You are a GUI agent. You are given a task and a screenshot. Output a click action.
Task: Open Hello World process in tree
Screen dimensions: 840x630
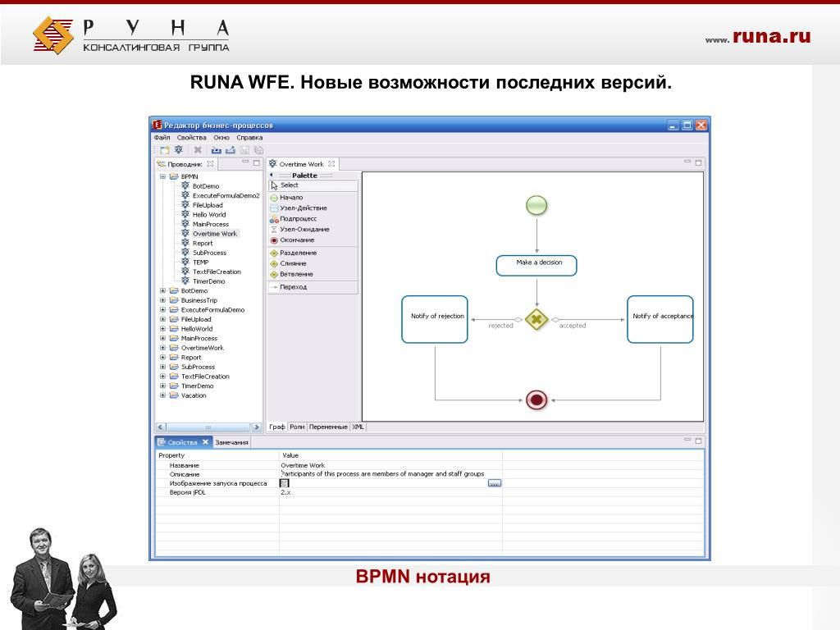point(209,215)
